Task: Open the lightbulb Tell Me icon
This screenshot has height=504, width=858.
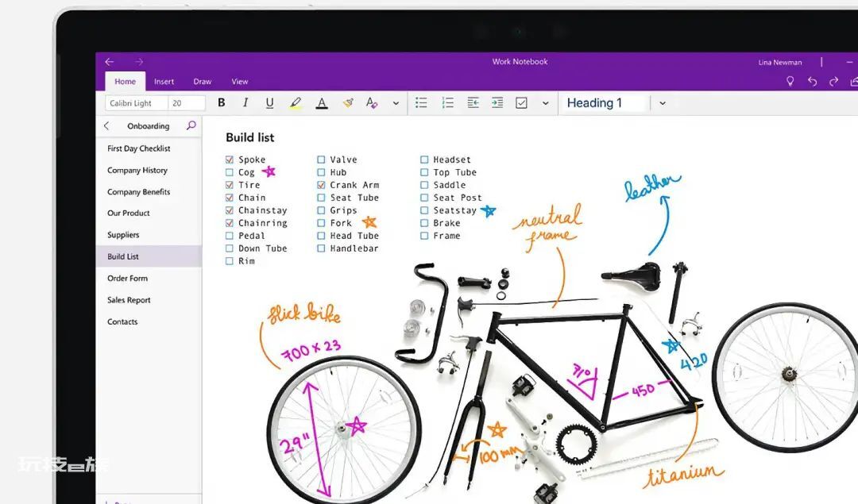Action: [790, 82]
